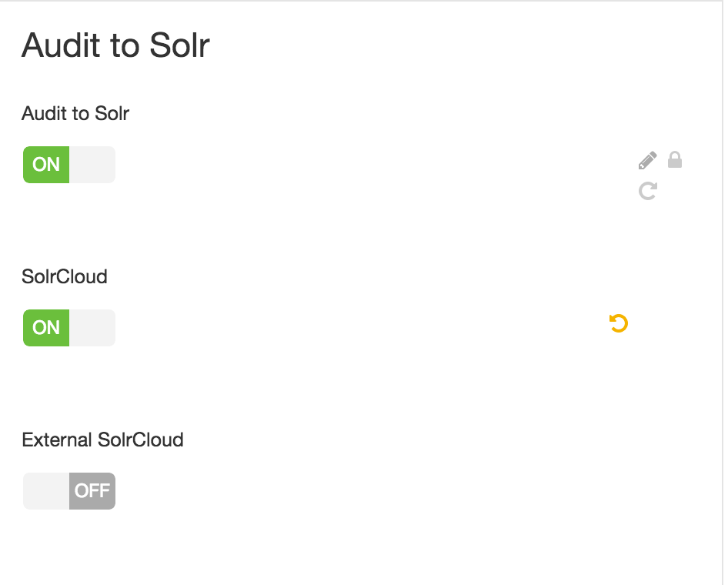728x585 pixels.
Task: Click the large Audit to Solr heading
Action: 115,45
